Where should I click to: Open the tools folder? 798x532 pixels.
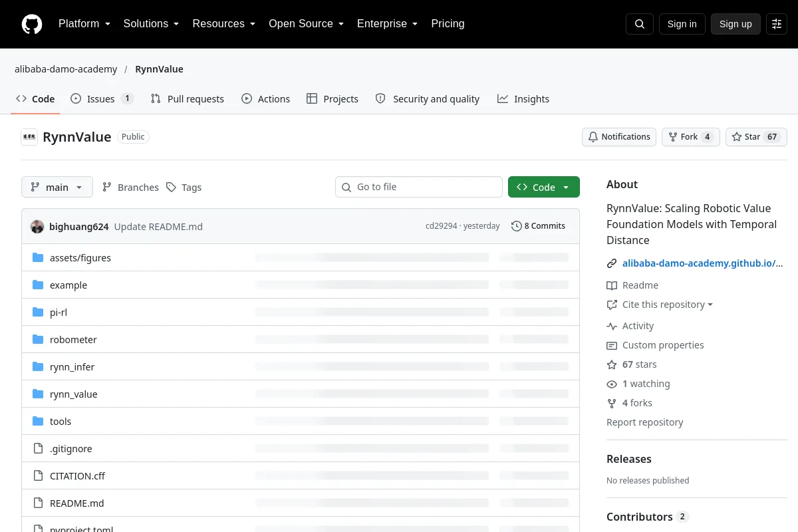point(61,422)
